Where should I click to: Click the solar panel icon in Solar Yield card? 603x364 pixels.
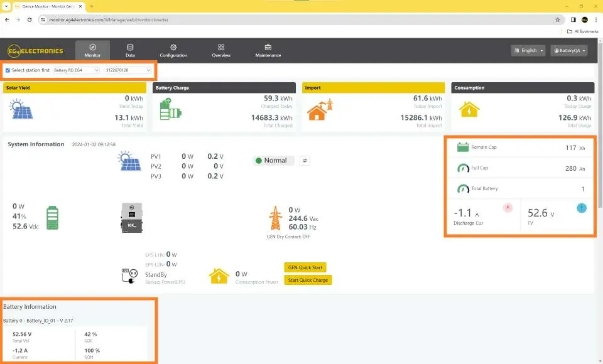click(21, 109)
